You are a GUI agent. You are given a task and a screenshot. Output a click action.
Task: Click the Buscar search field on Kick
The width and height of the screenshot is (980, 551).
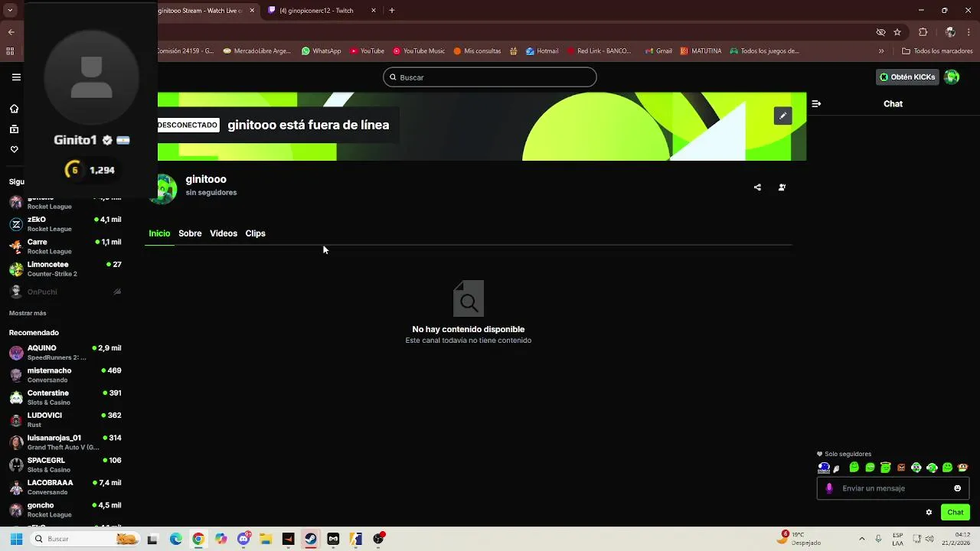(x=490, y=77)
